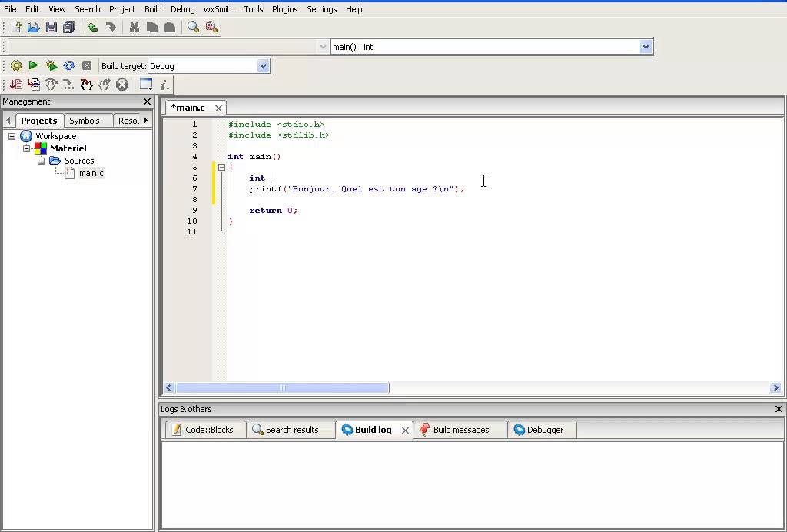Click the Copy icon in toolbar
The height and width of the screenshot is (532, 787).
(x=152, y=27)
